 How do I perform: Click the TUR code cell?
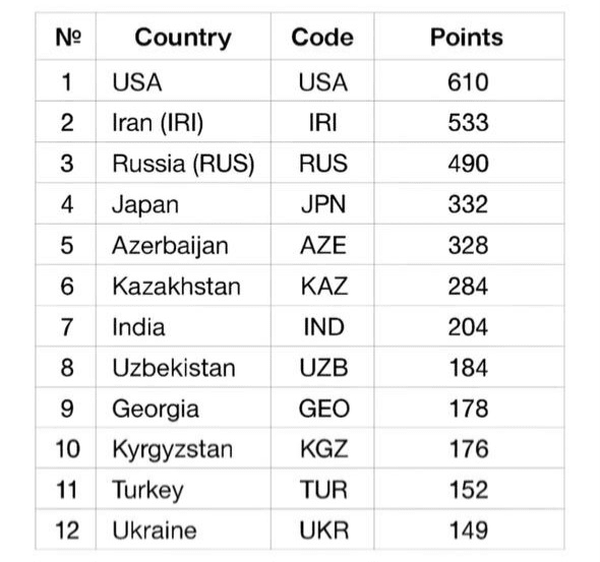[x=323, y=490]
